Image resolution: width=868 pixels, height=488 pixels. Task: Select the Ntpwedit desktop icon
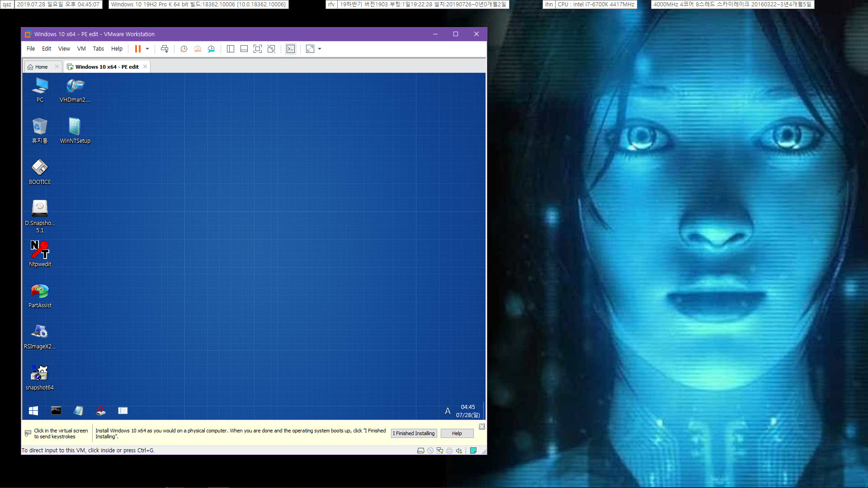40,254
